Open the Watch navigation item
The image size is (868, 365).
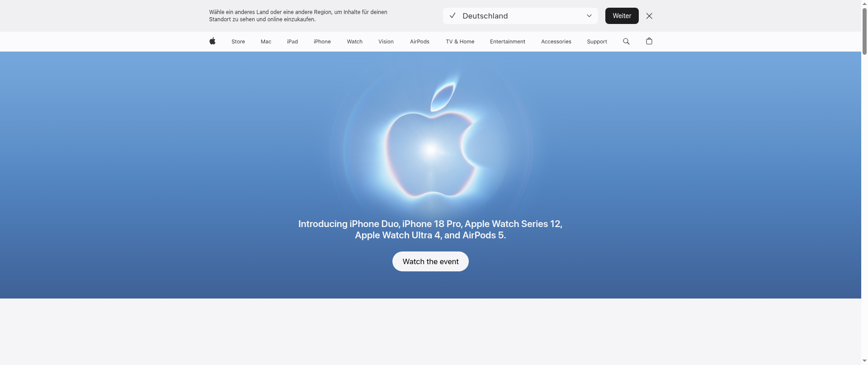coord(355,42)
